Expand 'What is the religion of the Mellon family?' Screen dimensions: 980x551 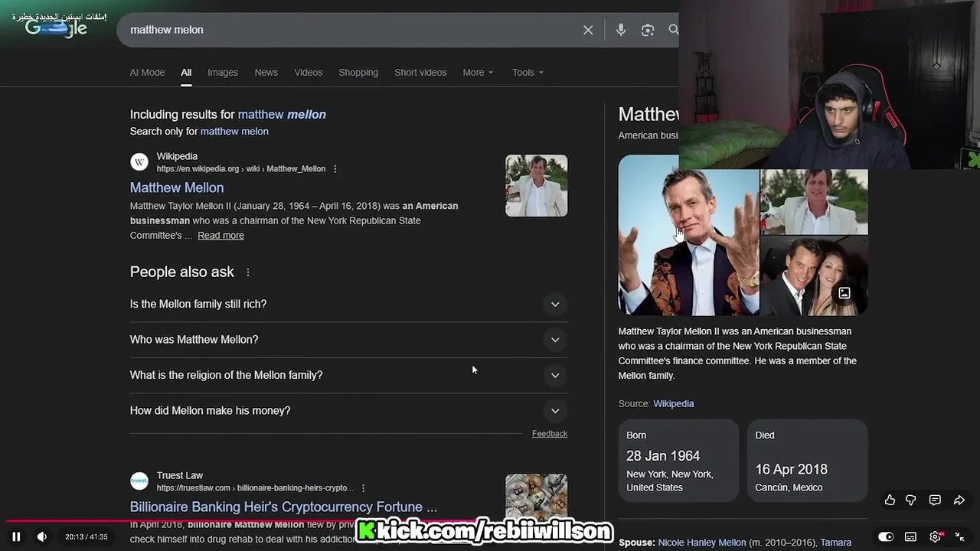tap(348, 375)
